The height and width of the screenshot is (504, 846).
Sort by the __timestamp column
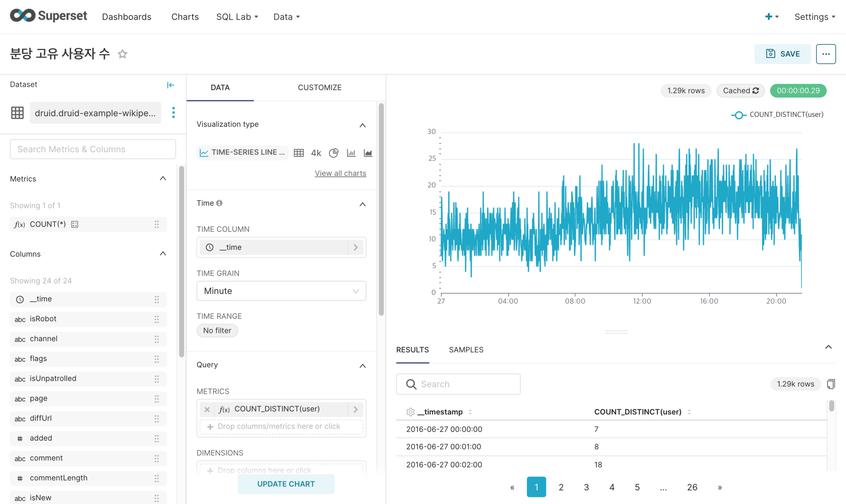point(470,412)
